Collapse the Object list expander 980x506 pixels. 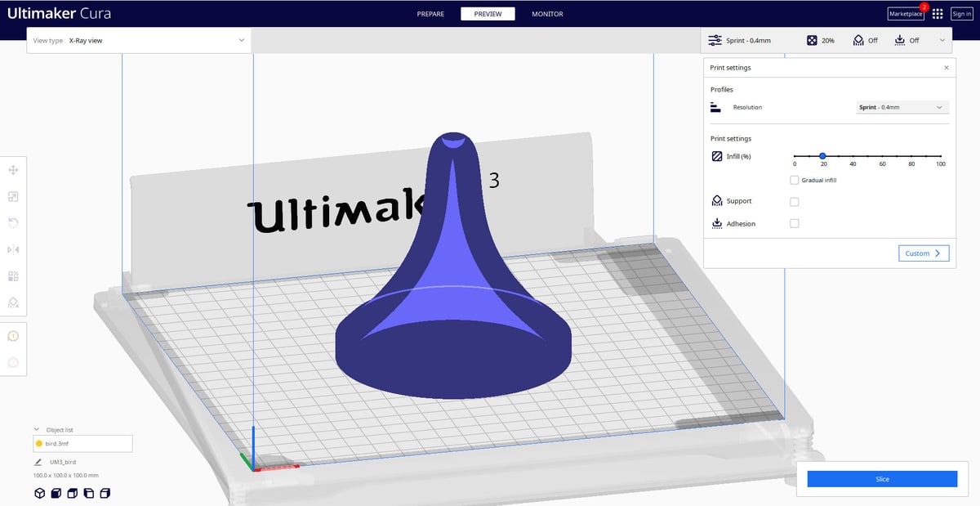tap(37, 429)
